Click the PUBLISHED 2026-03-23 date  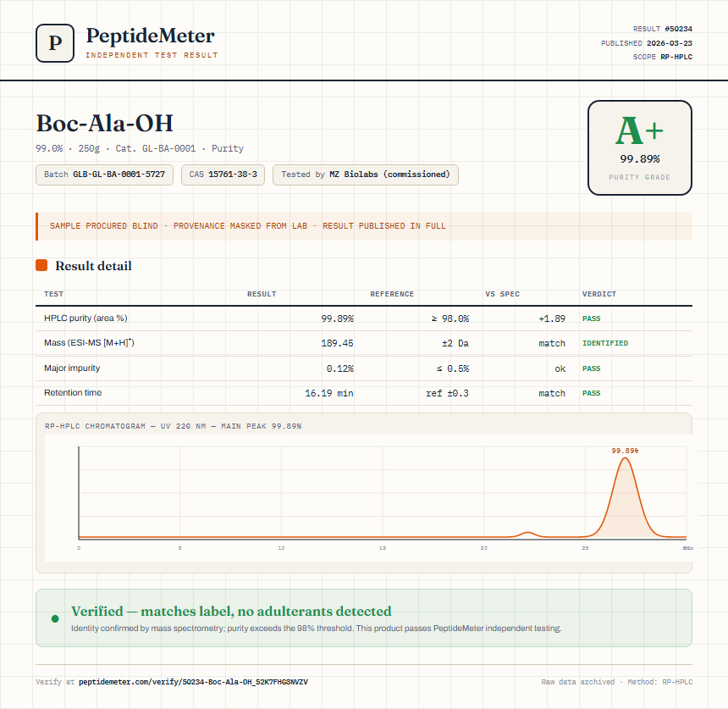click(646, 43)
